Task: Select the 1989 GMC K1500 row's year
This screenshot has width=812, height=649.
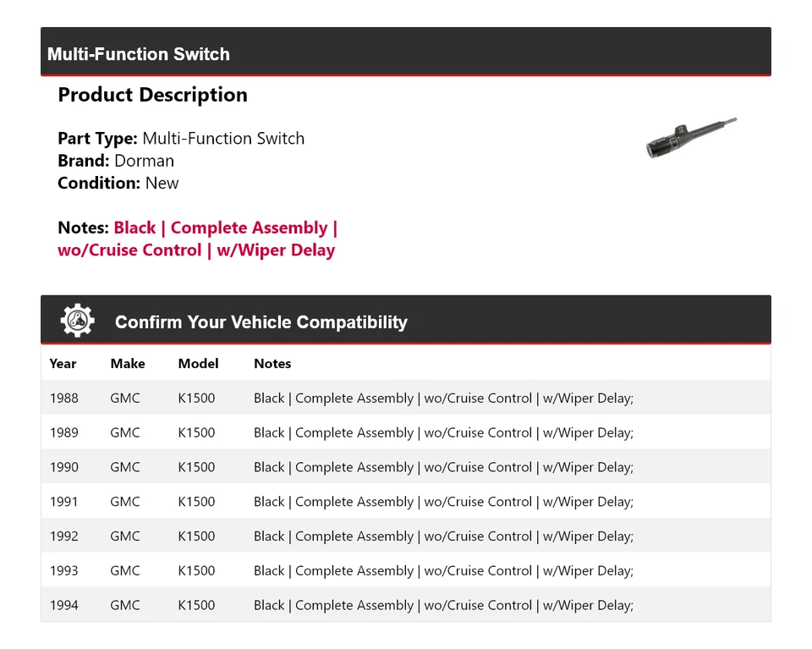Action: (63, 433)
